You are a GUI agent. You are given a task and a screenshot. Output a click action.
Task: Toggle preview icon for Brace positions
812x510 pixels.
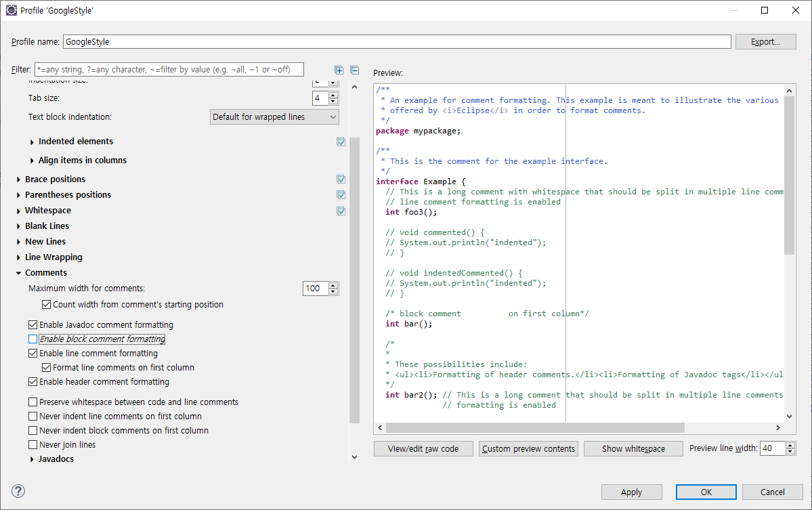[341, 179]
